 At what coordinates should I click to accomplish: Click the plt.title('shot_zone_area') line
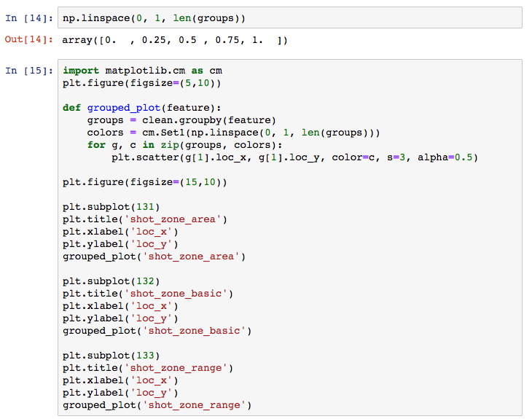(x=145, y=219)
